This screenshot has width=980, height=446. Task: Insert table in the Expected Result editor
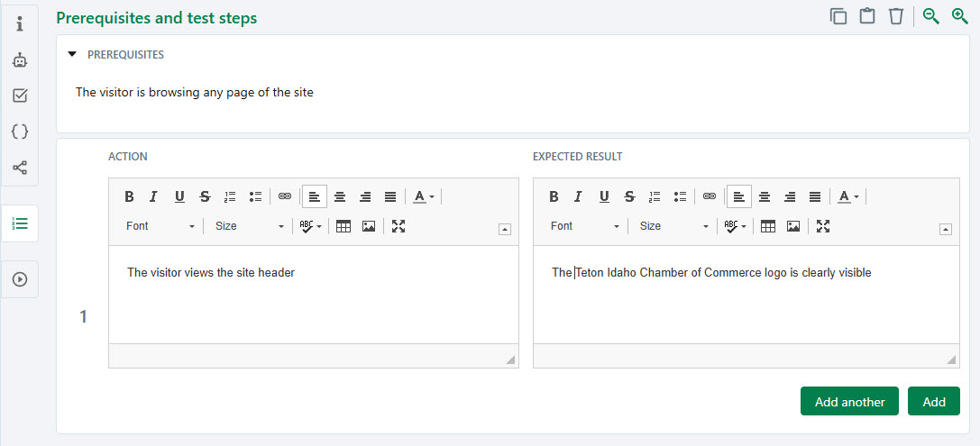(x=768, y=226)
